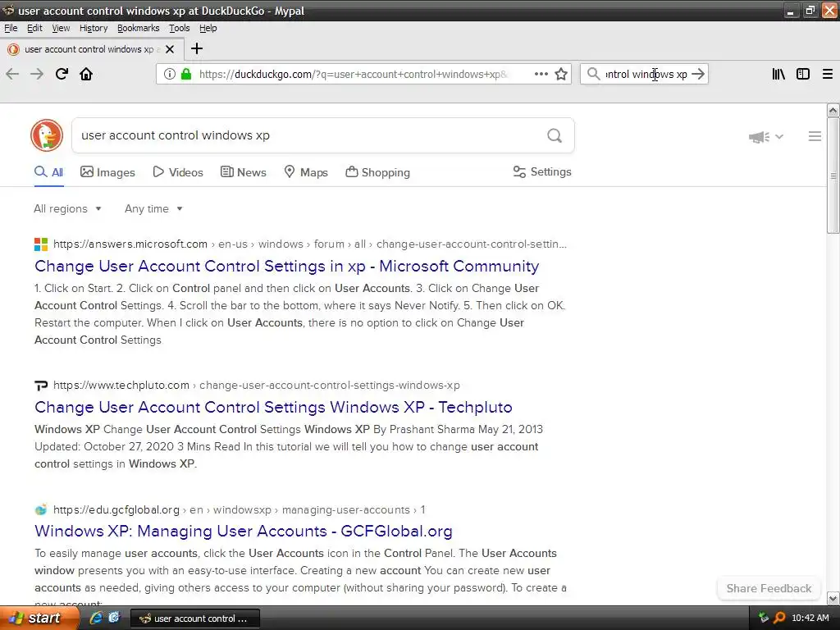Go back to the previous page
Image resolution: width=840 pixels, height=630 pixels.
point(12,74)
